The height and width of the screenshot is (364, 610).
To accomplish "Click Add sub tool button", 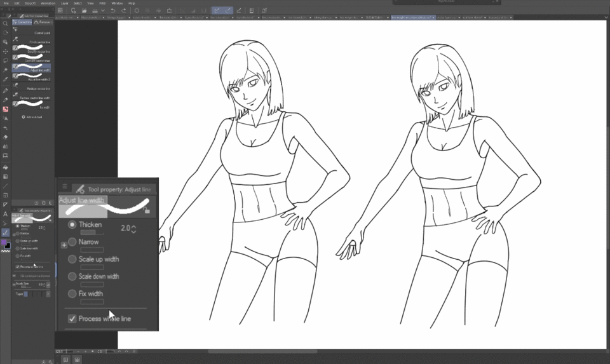I will (32, 117).
